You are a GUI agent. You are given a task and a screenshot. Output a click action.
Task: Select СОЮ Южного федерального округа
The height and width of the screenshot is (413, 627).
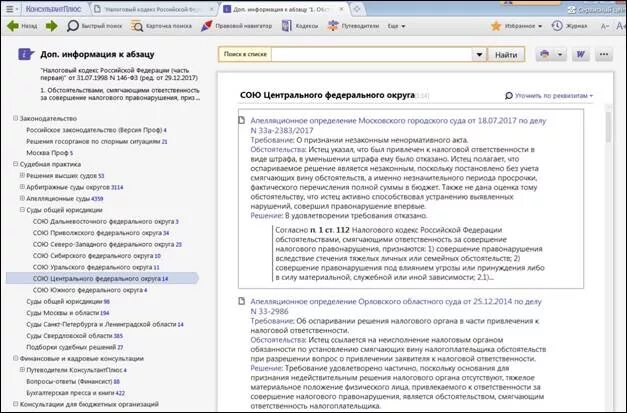[90, 290]
